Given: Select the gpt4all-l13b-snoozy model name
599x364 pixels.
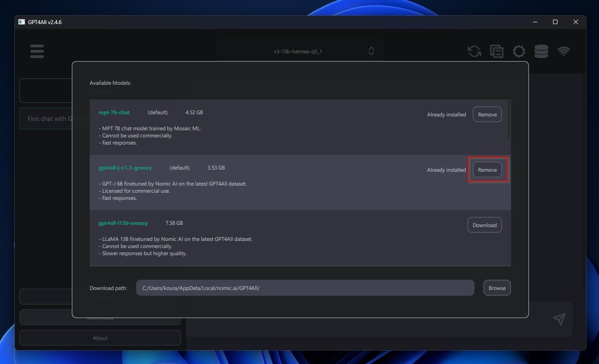Looking at the screenshot, I should (x=123, y=223).
